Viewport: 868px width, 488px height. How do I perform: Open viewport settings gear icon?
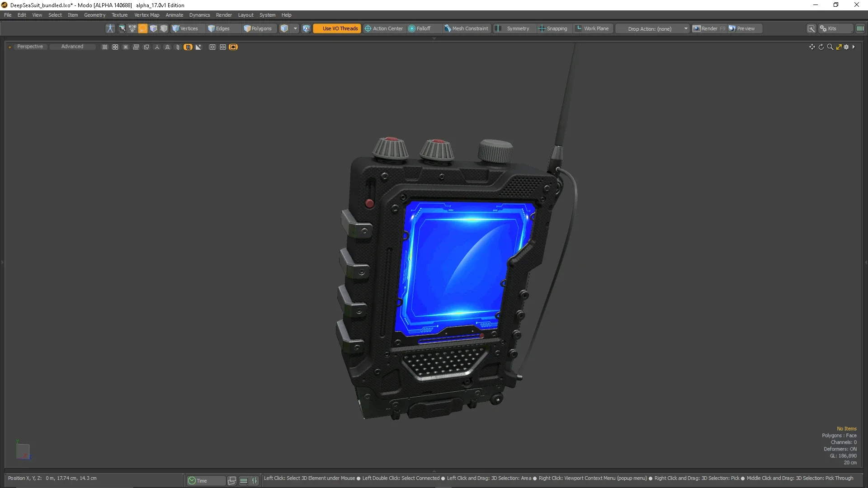(846, 47)
